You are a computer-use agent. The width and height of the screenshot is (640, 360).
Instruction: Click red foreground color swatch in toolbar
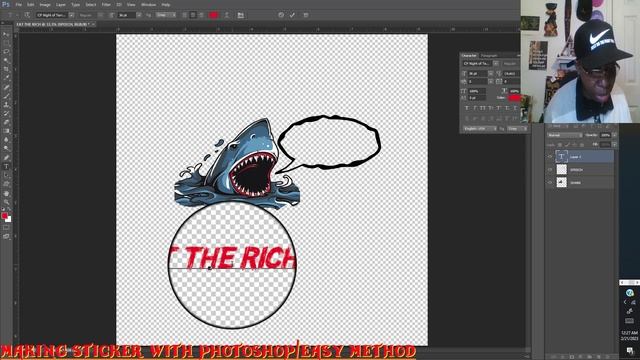point(4,216)
